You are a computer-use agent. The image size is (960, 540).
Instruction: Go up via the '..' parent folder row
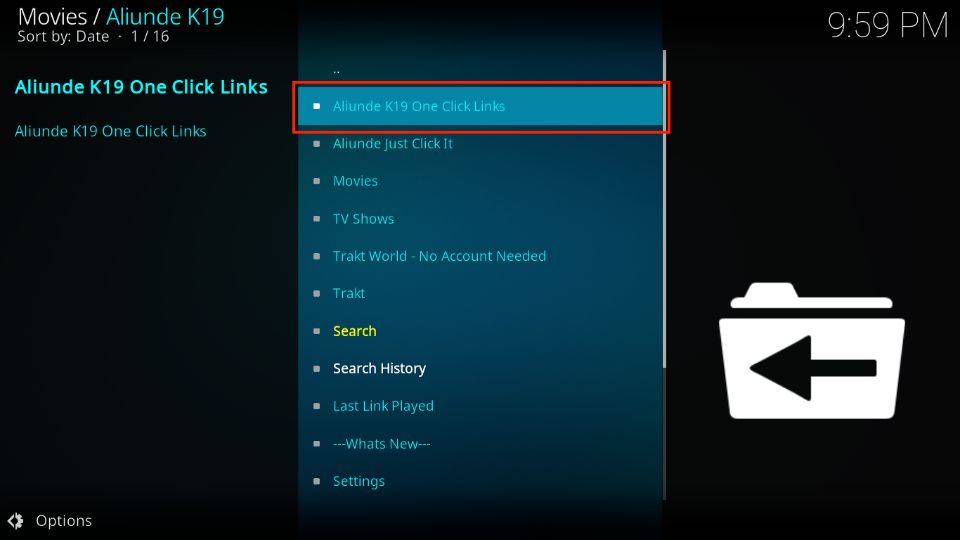(x=480, y=69)
